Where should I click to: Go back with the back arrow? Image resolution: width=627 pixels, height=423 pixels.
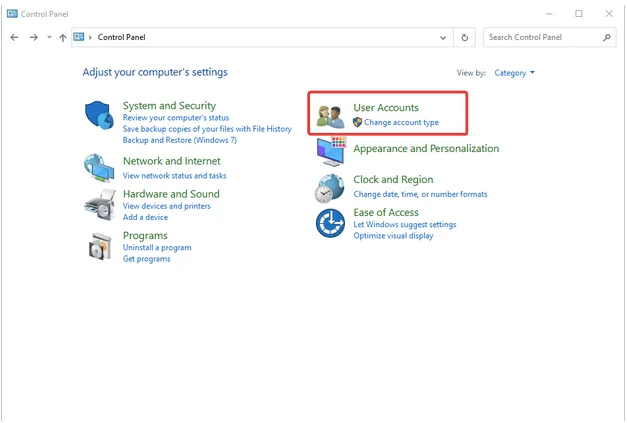tap(14, 37)
